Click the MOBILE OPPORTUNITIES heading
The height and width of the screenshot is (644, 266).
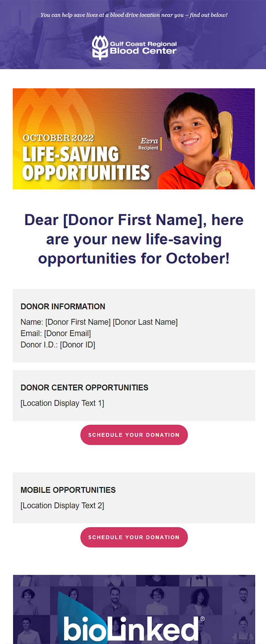pos(68,490)
